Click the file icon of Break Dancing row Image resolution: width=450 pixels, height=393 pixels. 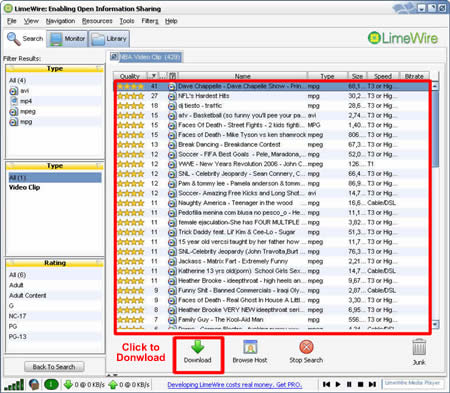pyautogui.click(x=172, y=145)
